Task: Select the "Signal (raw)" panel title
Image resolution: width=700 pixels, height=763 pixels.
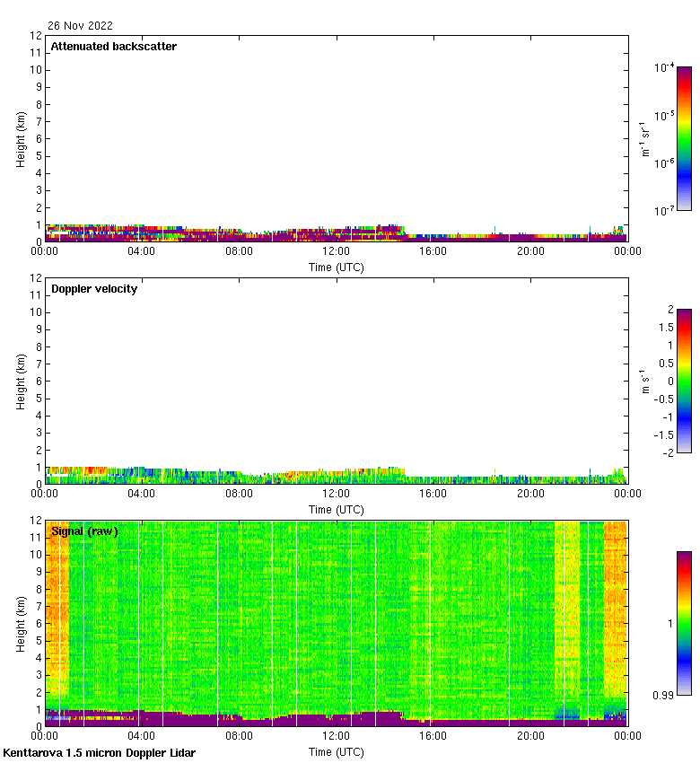Action: pos(84,531)
